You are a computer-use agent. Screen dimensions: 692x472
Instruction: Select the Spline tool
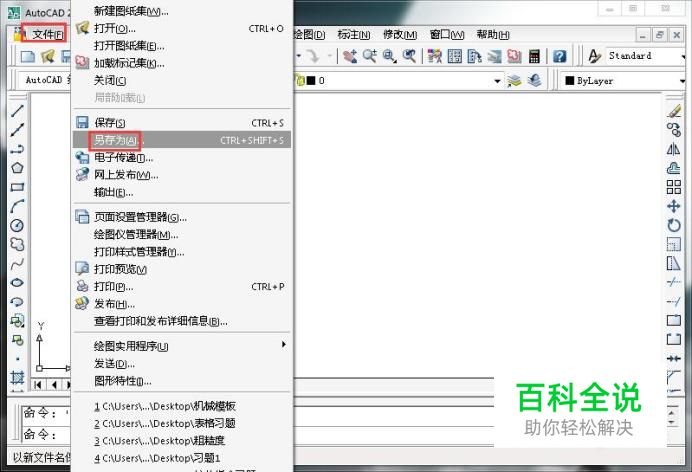[x=17, y=264]
